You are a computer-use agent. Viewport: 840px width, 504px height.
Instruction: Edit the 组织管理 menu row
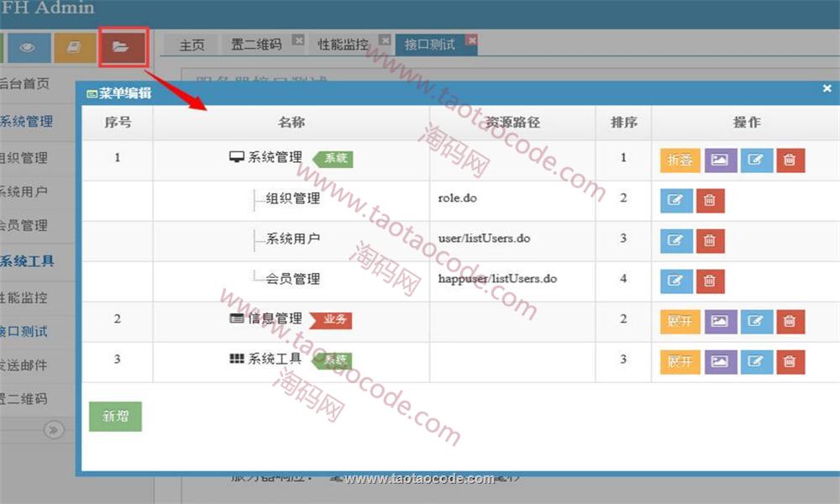point(675,200)
